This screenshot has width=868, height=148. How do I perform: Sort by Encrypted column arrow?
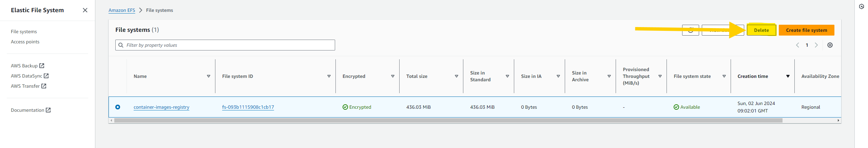[392, 76]
